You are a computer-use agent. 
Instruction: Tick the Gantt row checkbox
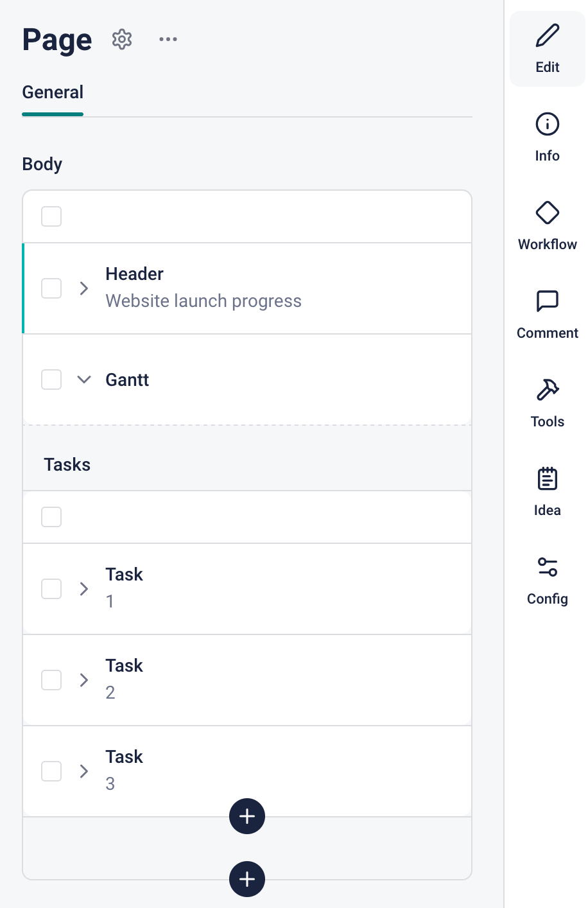click(x=51, y=380)
